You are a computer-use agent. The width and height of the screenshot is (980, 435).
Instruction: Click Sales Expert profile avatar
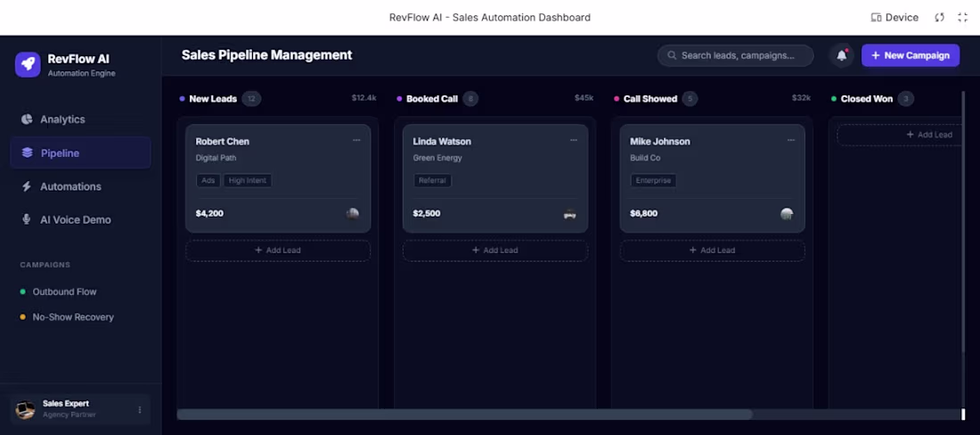pyautogui.click(x=25, y=409)
